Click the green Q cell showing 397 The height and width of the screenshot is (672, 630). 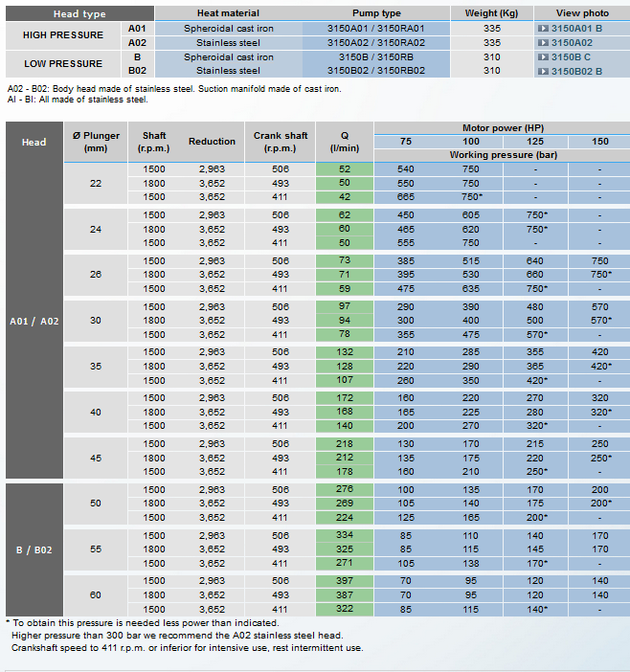point(344,581)
